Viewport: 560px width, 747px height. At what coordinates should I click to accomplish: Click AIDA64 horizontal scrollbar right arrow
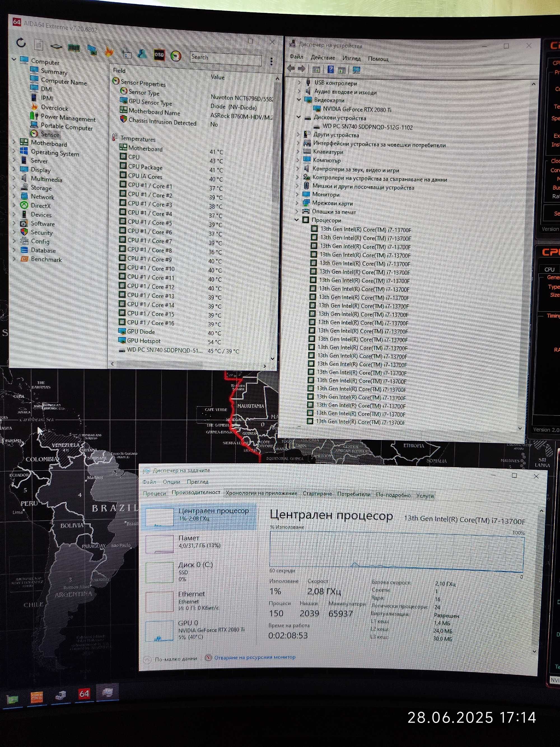click(x=265, y=366)
